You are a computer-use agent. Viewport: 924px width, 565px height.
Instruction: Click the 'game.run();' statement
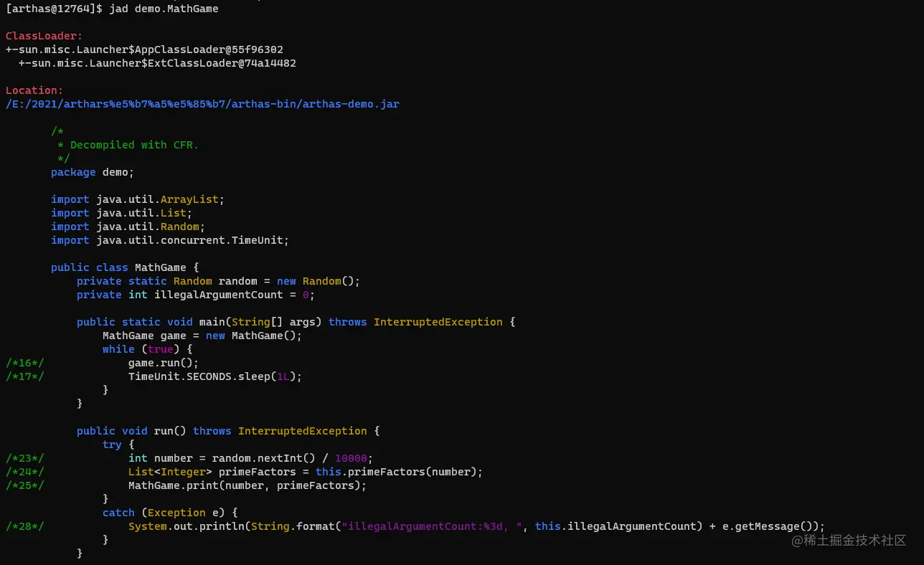point(164,363)
